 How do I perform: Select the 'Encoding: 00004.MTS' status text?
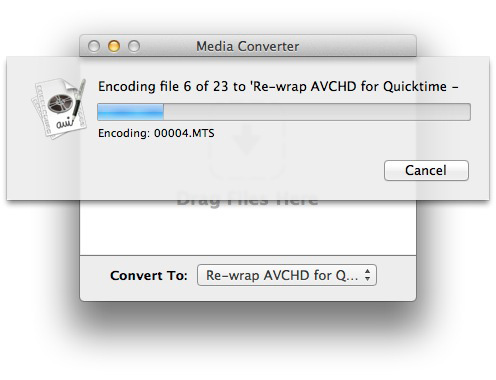[156, 133]
